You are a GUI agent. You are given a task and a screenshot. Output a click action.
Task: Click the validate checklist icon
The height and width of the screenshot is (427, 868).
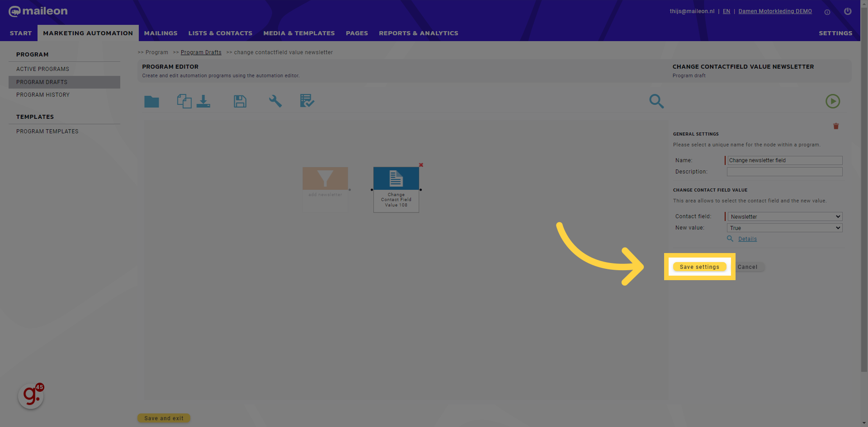pos(307,101)
